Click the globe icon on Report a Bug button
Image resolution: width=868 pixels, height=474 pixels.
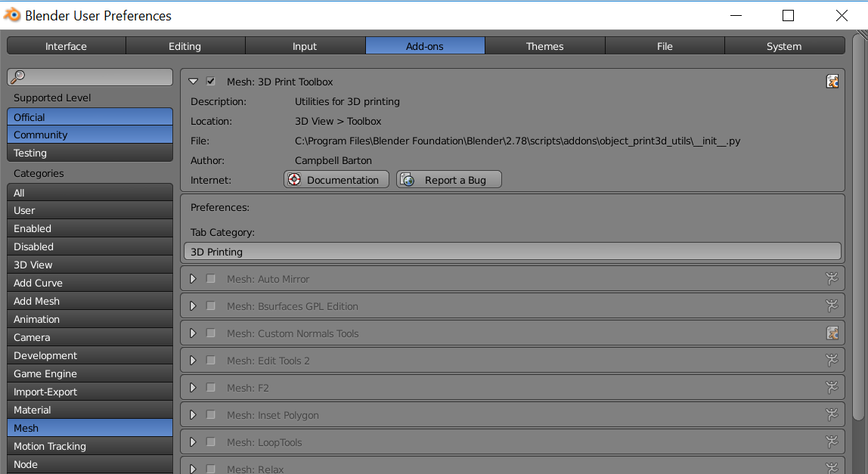pos(408,179)
